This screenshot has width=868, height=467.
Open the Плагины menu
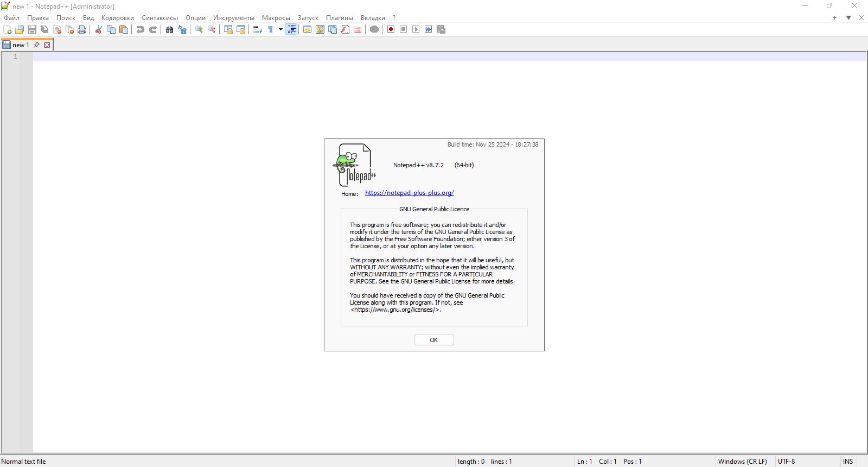[340, 18]
